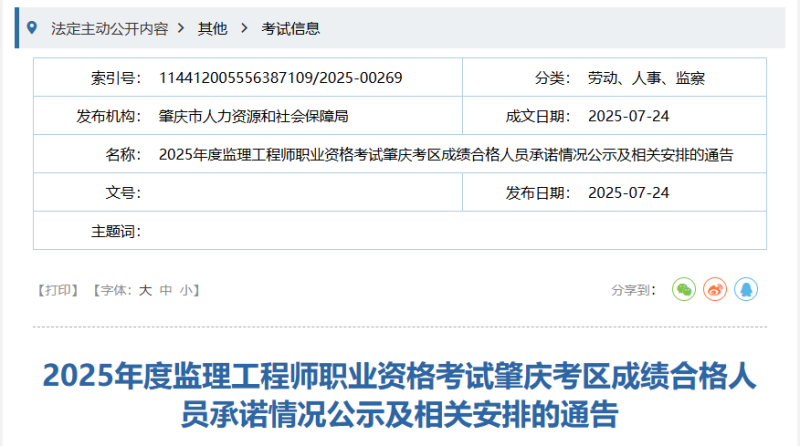The width and height of the screenshot is (800, 446).
Task: Click the 文号 label
Action: tap(123, 193)
